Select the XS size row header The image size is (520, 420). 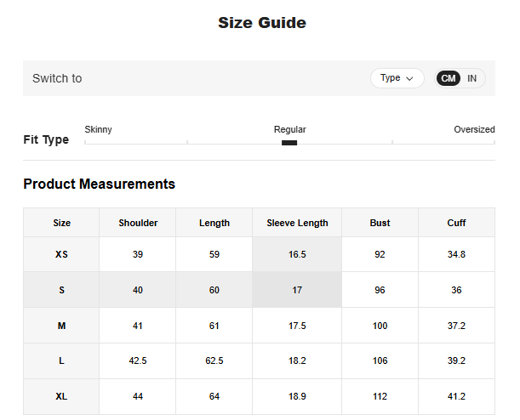tap(61, 254)
